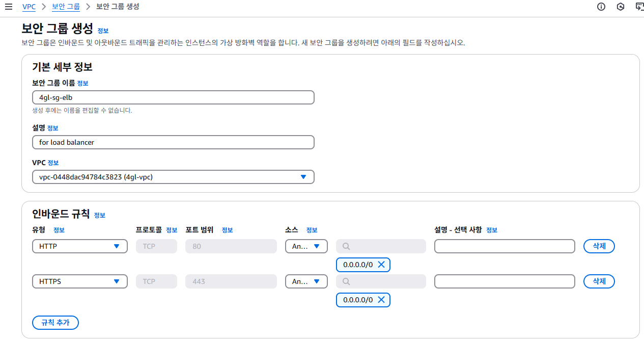Click search field in HTTP rule source
644x340 pixels.
tap(381, 246)
